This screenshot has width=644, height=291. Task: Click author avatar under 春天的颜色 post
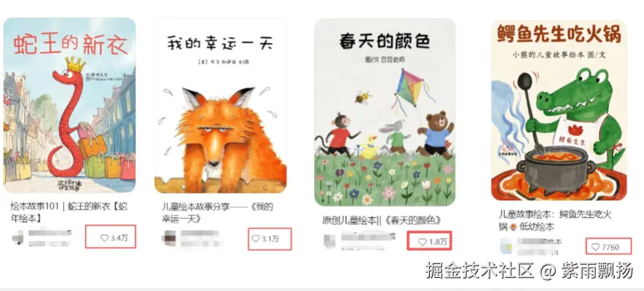329,241
